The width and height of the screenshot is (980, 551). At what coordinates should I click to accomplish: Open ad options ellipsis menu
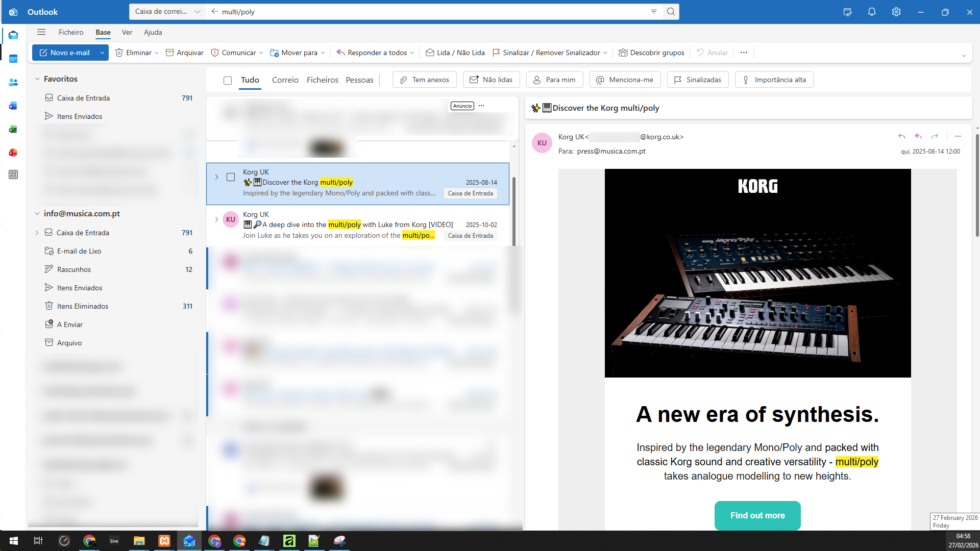click(x=481, y=106)
